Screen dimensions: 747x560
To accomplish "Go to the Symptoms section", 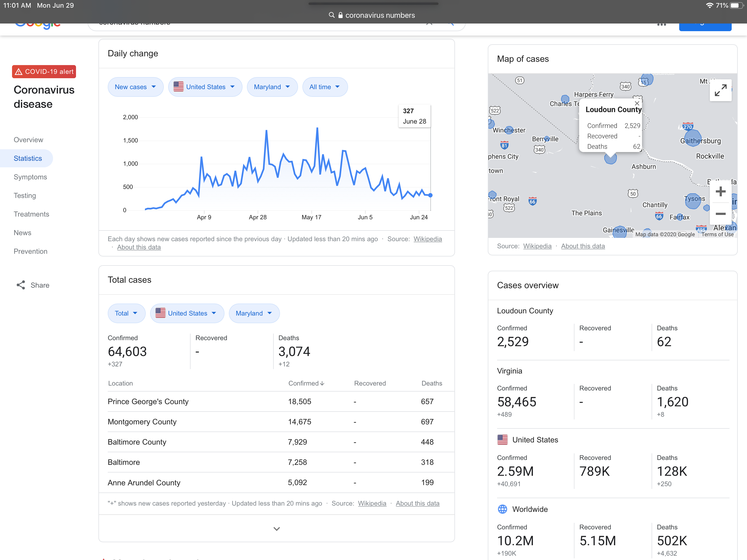I will point(30,177).
